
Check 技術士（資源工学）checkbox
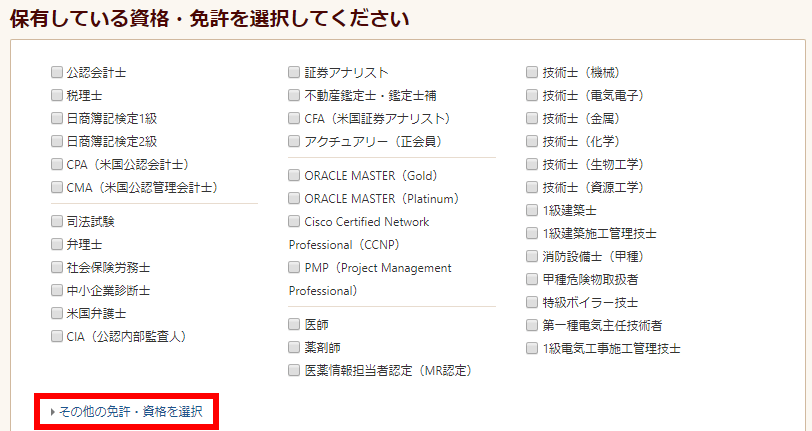tap(532, 187)
